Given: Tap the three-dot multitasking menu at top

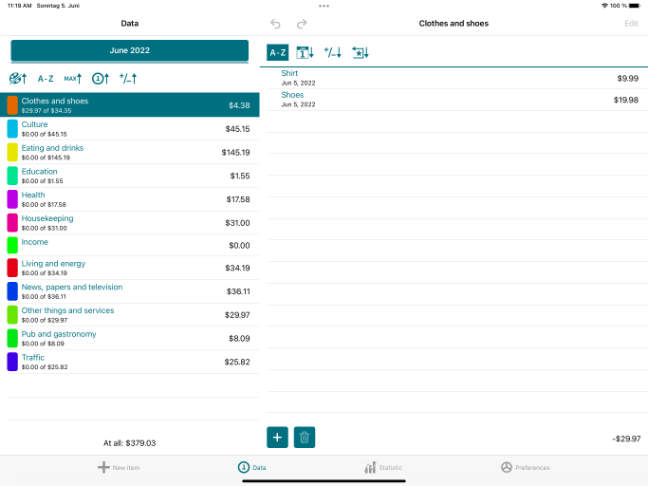Looking at the screenshot, I should pos(324,6).
